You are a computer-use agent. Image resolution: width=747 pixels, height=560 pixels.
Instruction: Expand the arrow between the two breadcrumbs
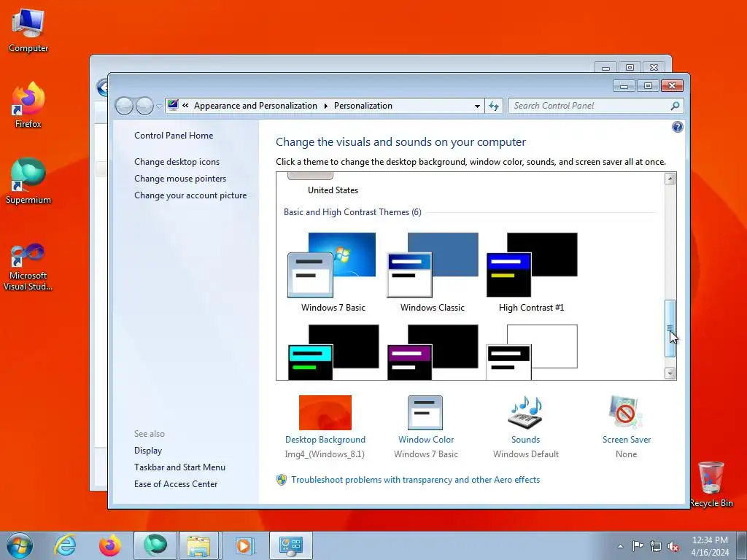[x=326, y=106]
